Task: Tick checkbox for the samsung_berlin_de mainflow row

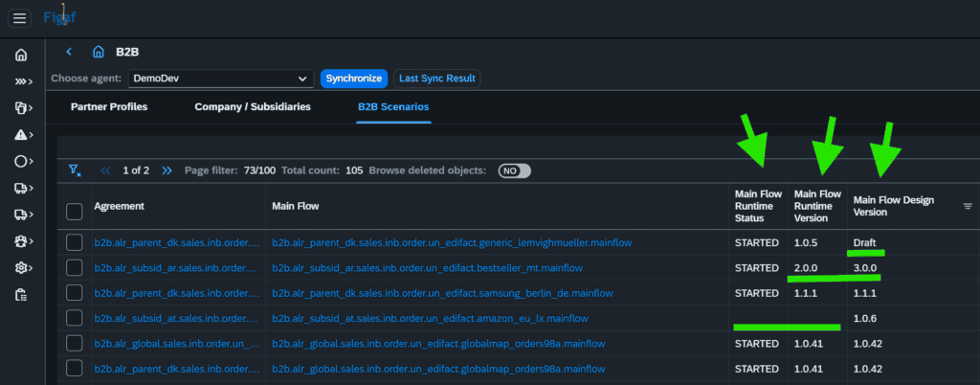Action: pyautogui.click(x=75, y=293)
